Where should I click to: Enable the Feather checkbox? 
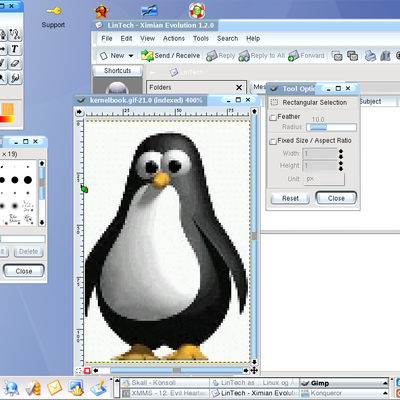pos(273,117)
